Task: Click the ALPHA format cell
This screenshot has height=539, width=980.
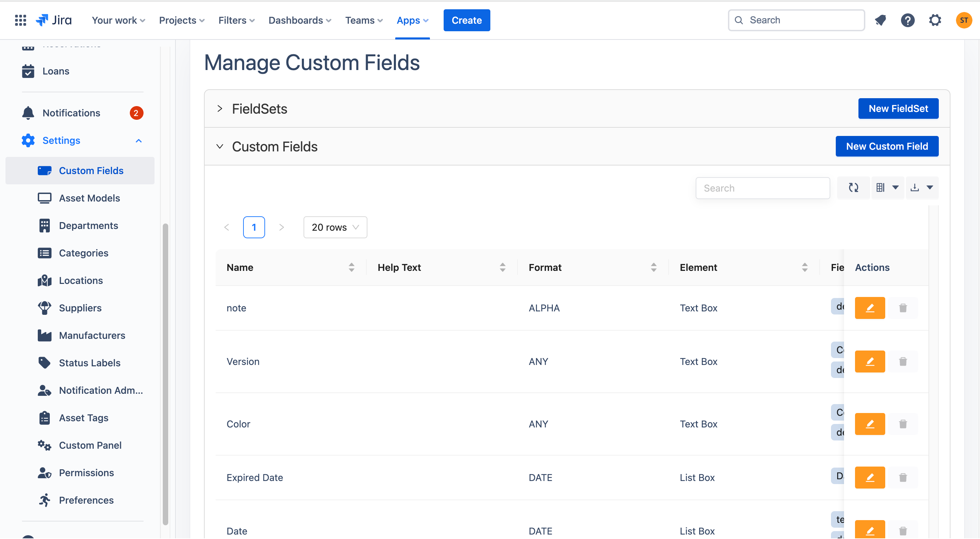Action: pos(593,308)
